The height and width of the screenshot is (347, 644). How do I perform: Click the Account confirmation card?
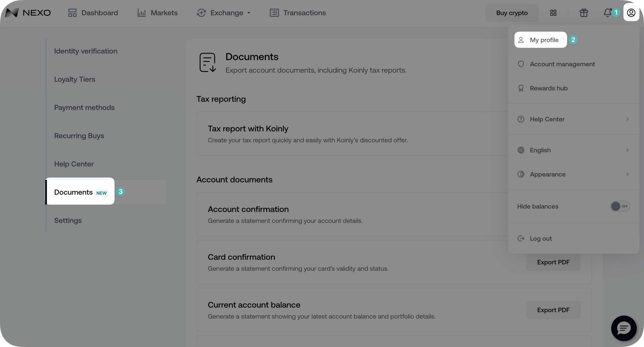point(352,214)
